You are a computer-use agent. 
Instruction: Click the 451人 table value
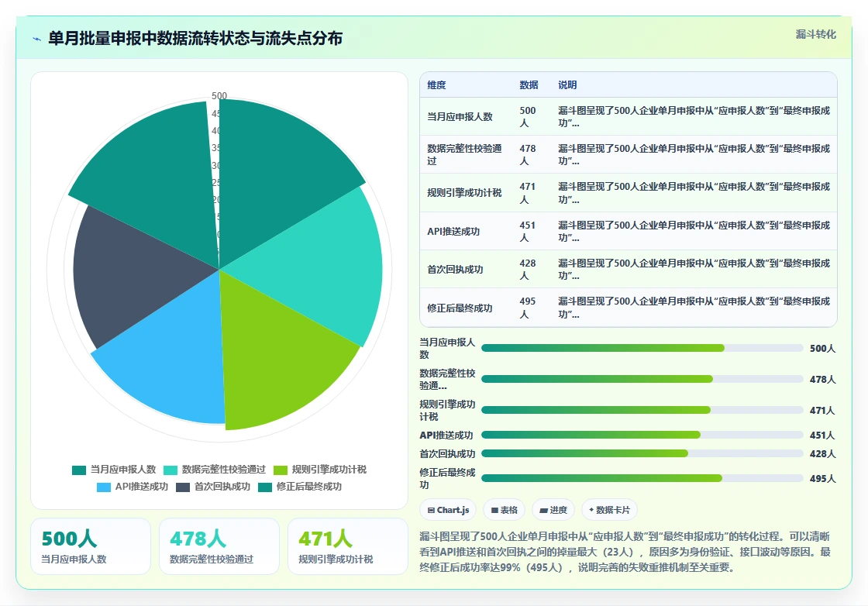coord(528,232)
